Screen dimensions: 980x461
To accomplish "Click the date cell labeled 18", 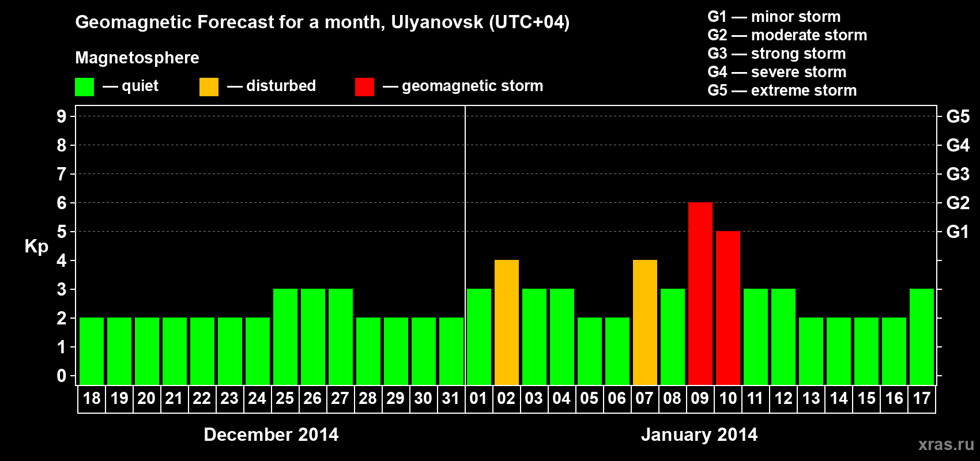I will [x=92, y=399].
